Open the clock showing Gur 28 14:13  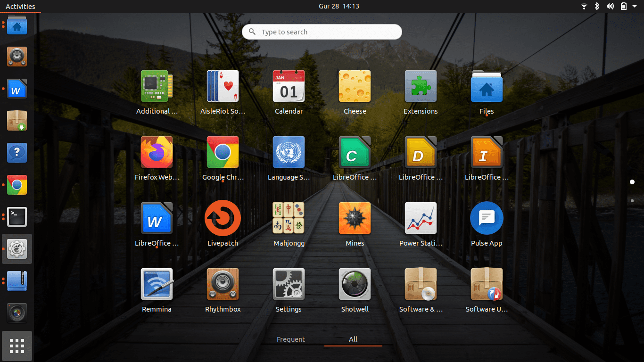pos(339,6)
